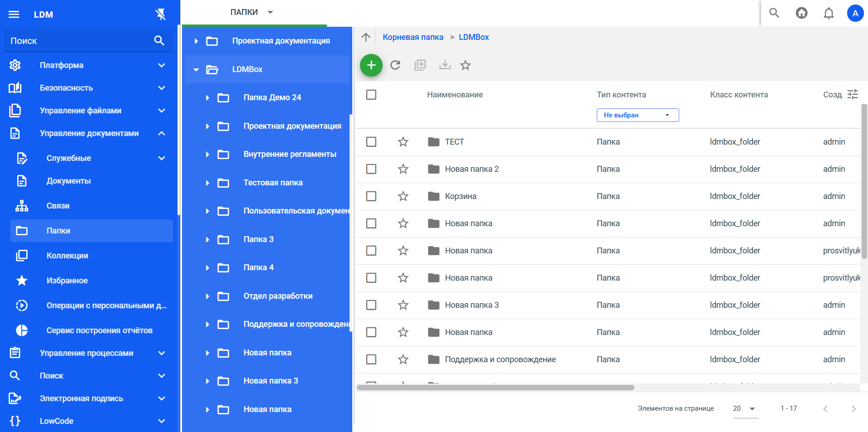Sort by Класс контента column header
Image resolution: width=868 pixels, height=432 pixels.
click(x=739, y=95)
